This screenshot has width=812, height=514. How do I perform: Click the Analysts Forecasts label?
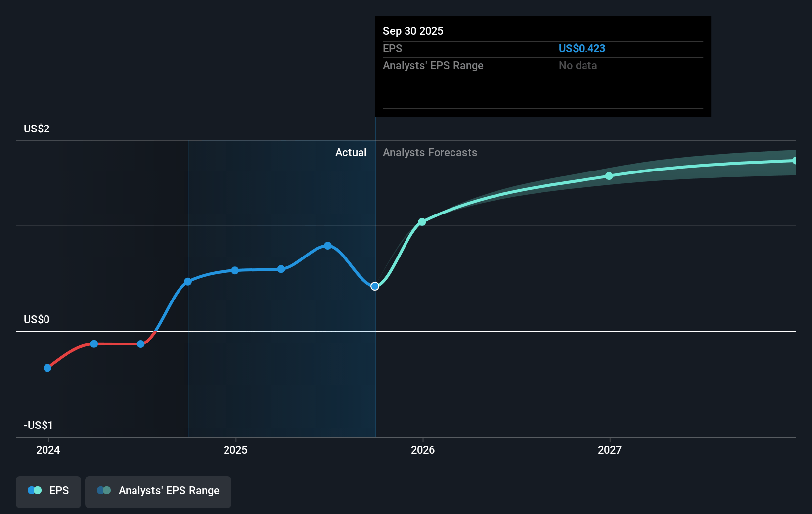pos(430,153)
